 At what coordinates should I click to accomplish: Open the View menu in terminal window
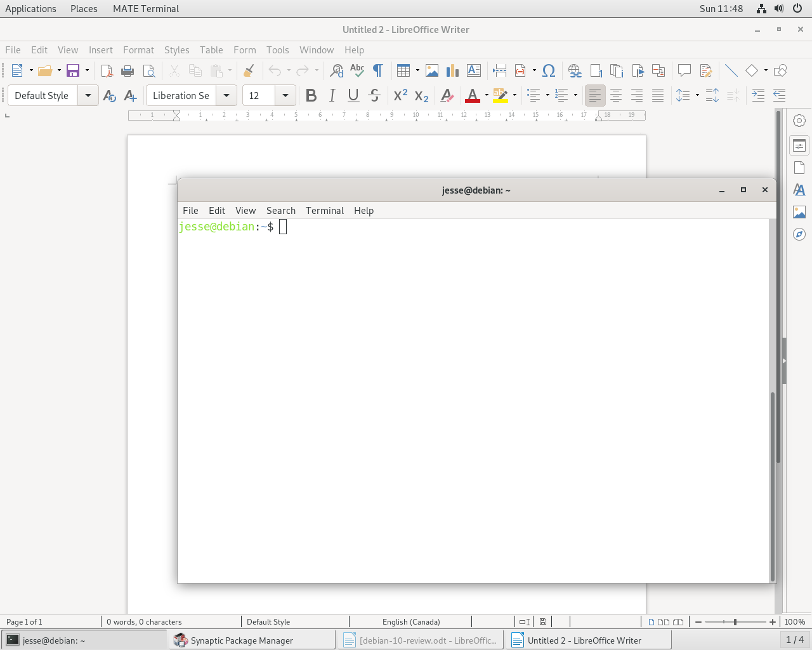tap(246, 211)
